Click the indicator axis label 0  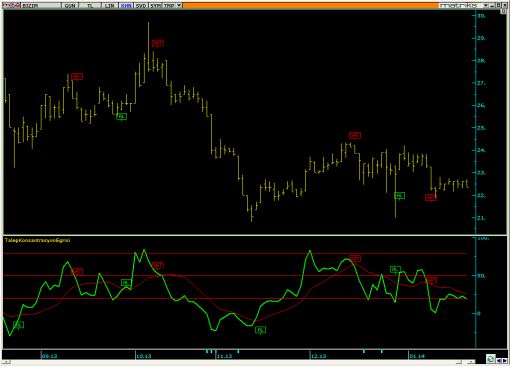[x=479, y=313]
